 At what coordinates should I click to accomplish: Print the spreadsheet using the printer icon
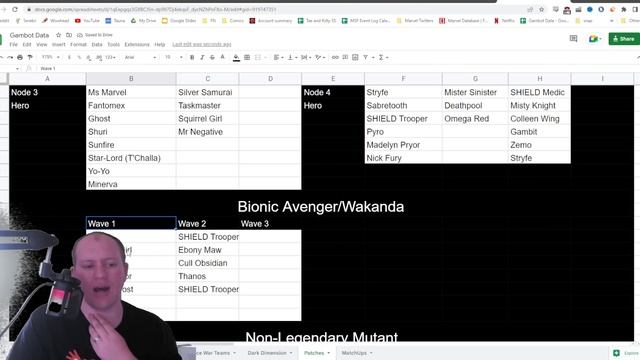pos(20,58)
